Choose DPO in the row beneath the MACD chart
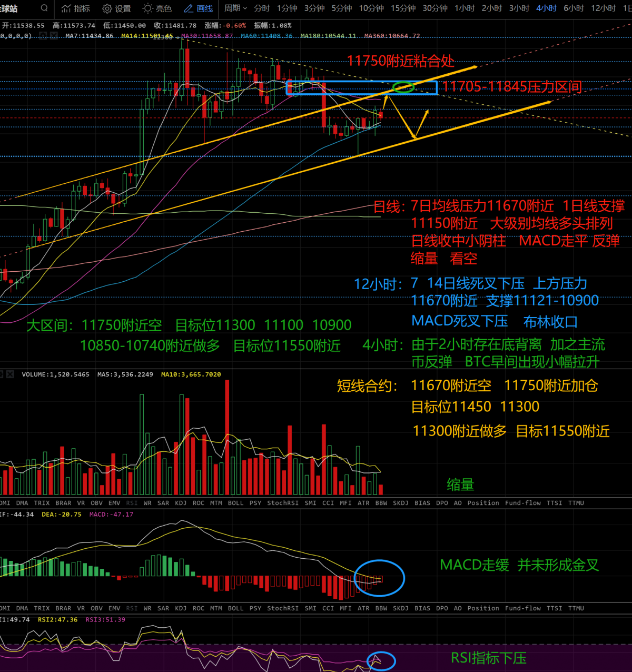Screen dimensions: 632x672 442,608
